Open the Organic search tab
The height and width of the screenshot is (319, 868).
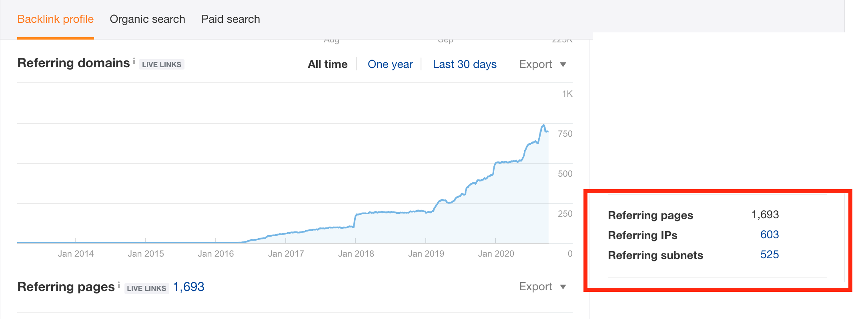click(x=147, y=19)
